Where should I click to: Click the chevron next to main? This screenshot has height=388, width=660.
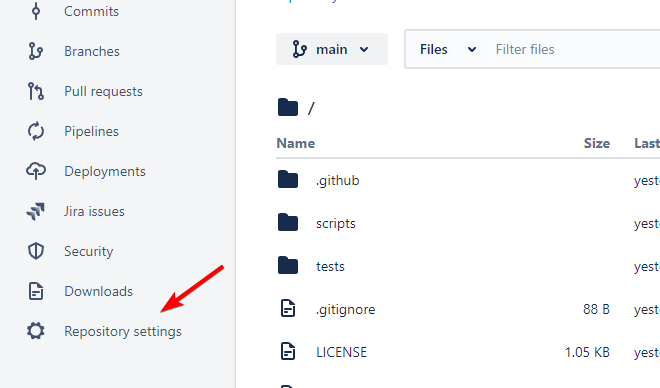364,50
